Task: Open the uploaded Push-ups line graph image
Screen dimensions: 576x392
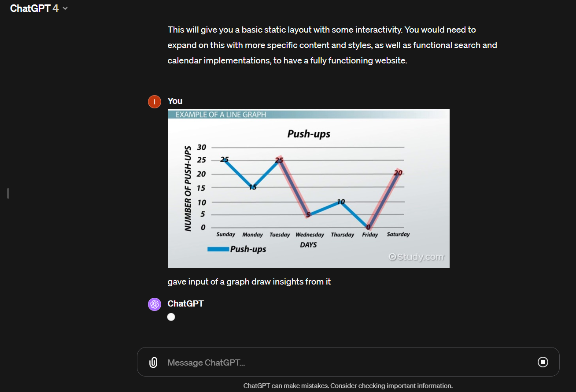Action: click(308, 189)
